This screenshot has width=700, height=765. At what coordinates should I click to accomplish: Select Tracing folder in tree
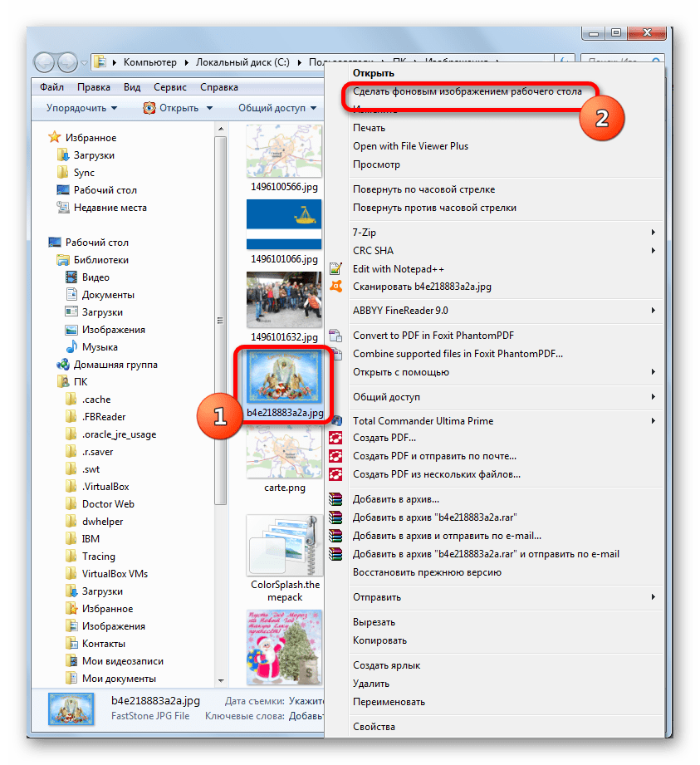(99, 557)
